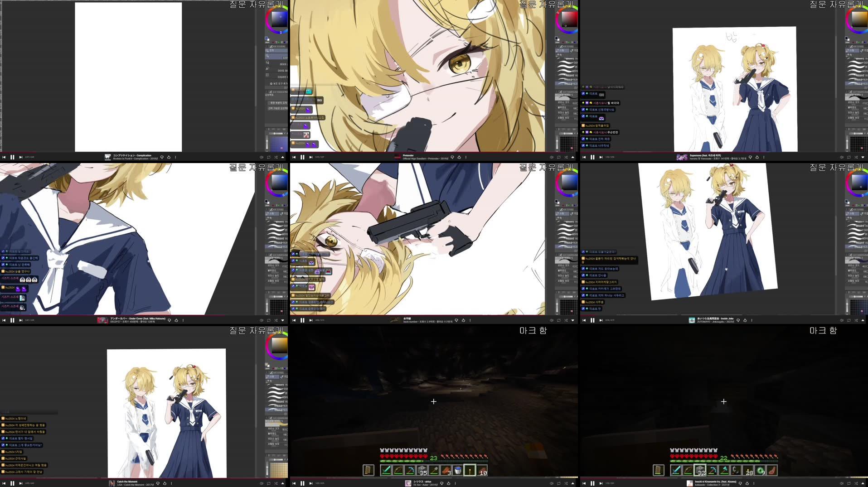The image size is (868, 487).
Task: Mute the YouTube player volume
Action: [262, 157]
